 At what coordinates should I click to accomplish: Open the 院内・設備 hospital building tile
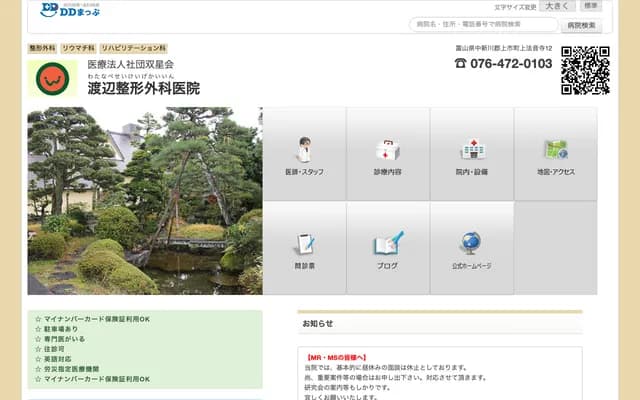(472, 154)
